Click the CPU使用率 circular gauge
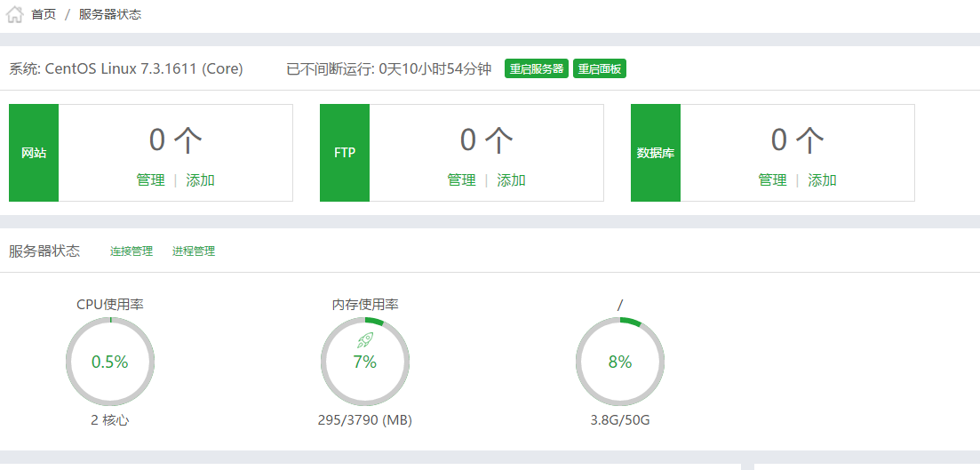 [110, 362]
